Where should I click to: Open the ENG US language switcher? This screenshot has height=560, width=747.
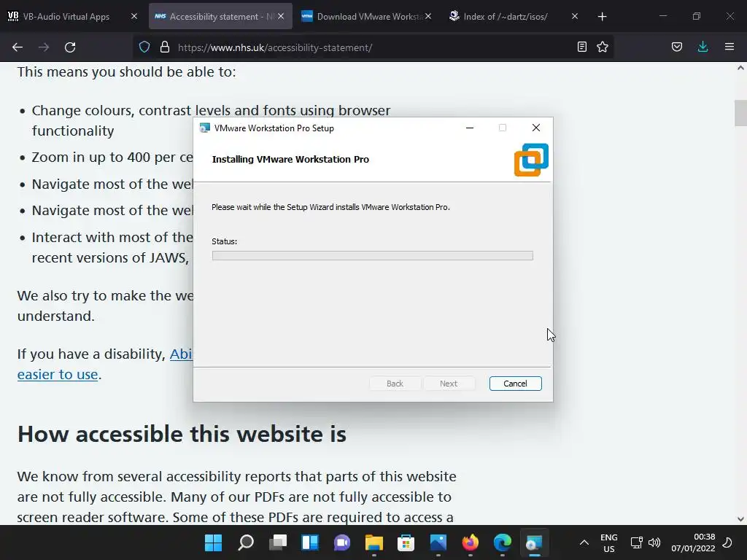[x=609, y=542]
